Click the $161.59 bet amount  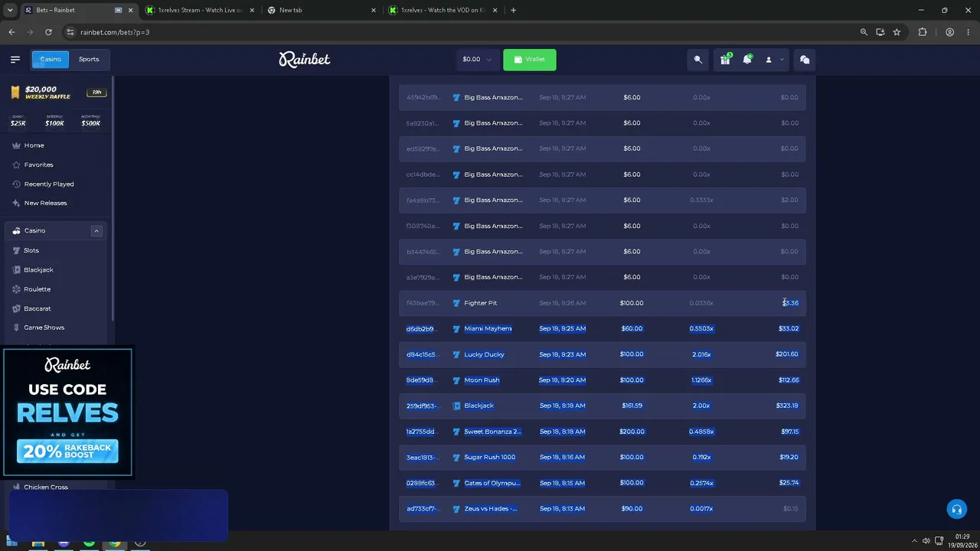click(x=632, y=406)
